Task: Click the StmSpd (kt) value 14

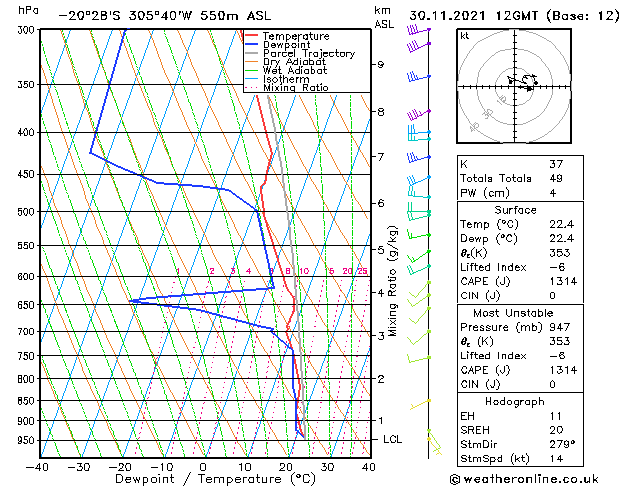Action: (556, 458)
